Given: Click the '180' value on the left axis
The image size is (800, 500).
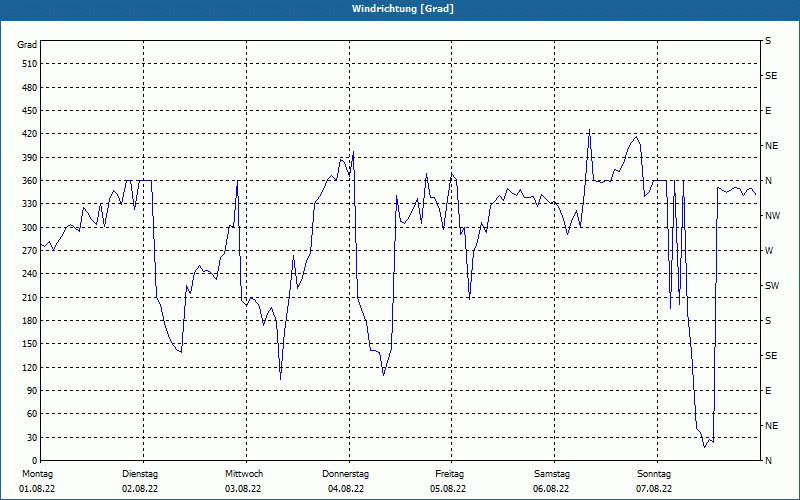Looking at the screenshot, I should click(30, 321).
